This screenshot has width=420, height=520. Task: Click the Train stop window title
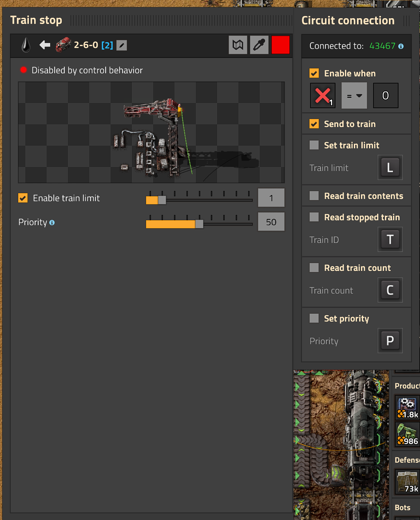(x=36, y=20)
